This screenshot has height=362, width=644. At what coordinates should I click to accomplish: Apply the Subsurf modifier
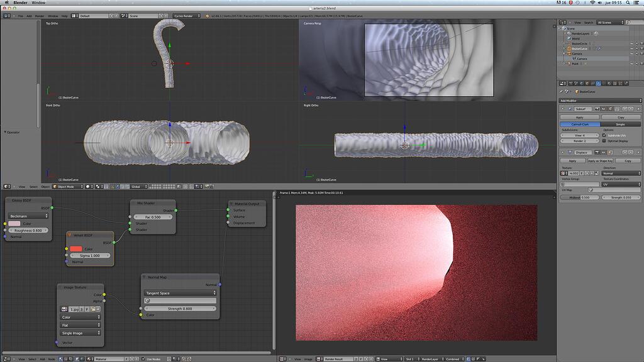click(579, 118)
